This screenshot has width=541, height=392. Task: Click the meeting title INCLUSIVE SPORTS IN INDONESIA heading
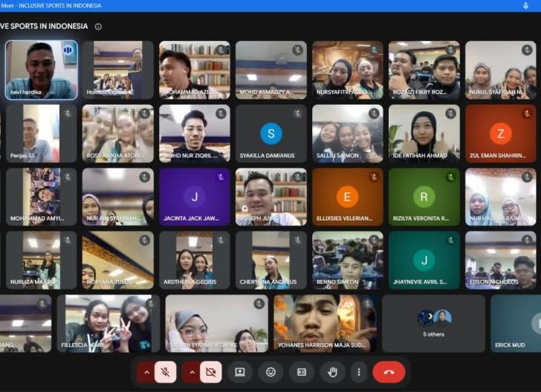44,27
